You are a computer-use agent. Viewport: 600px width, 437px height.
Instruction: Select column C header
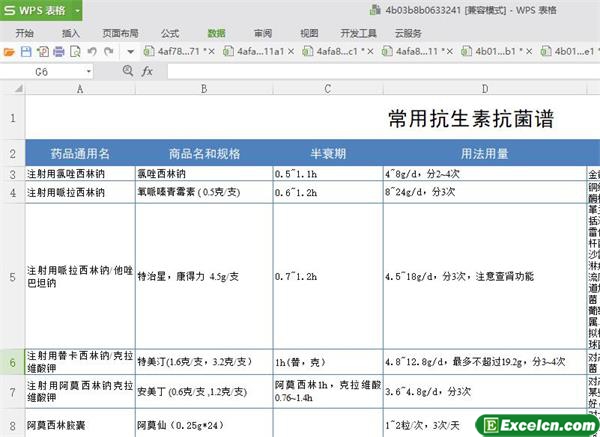coord(328,89)
